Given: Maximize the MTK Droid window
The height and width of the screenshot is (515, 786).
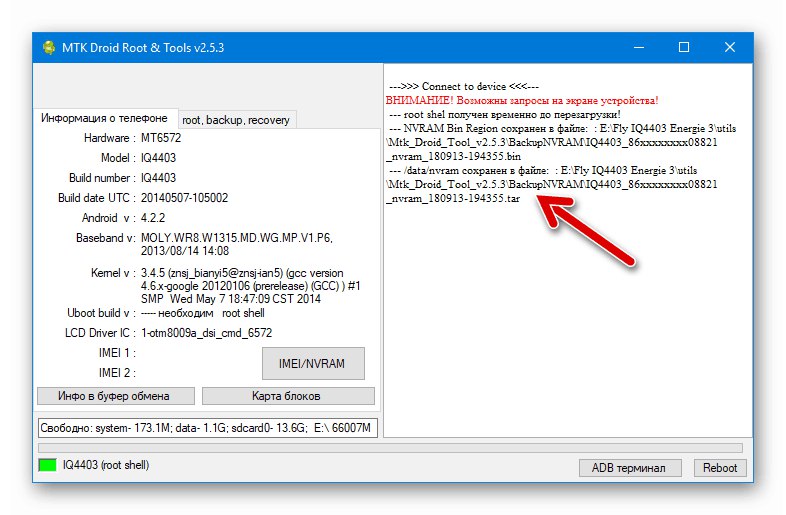Looking at the screenshot, I should click(x=684, y=47).
